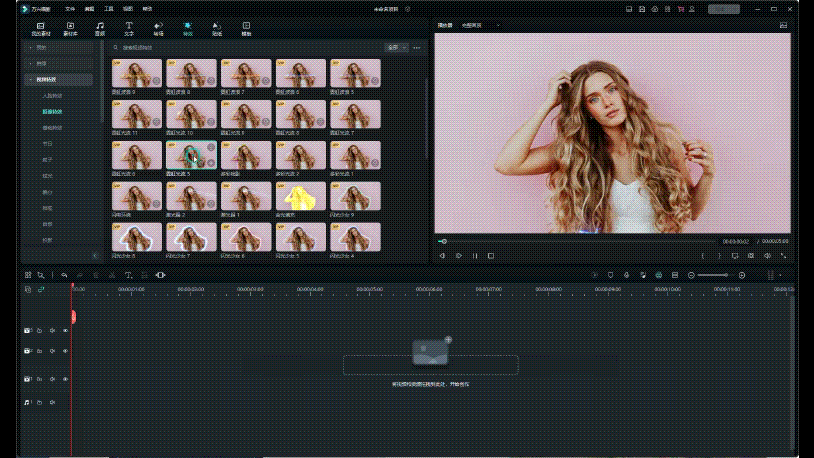Screen dimensions: 814x458
Task: Select the text tool in timeline toolbar
Action: coord(128,274)
